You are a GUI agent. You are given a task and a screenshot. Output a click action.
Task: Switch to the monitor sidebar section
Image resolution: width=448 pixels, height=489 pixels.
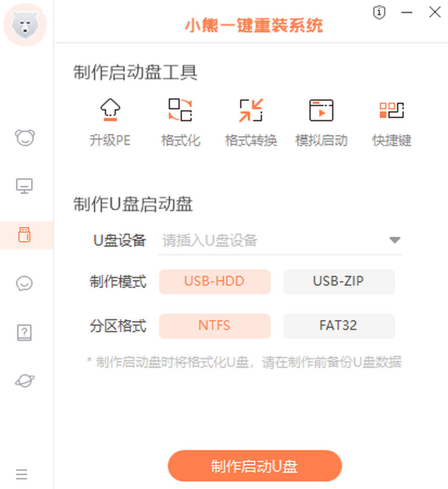(x=25, y=186)
